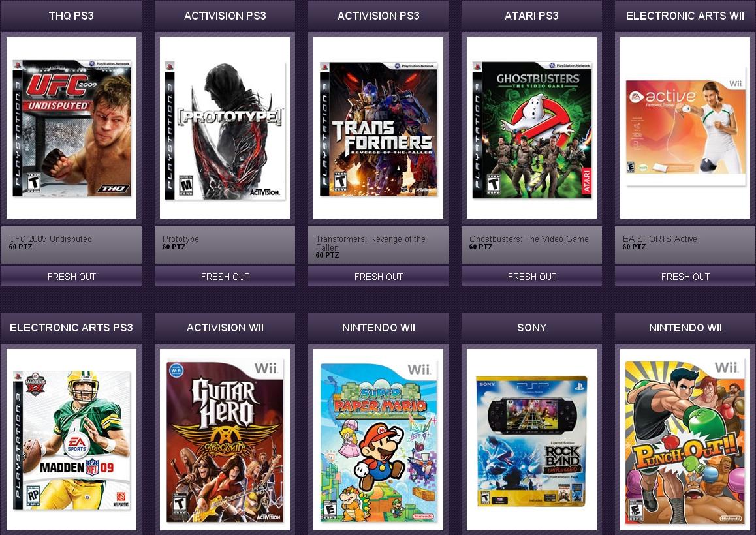Click FRESH OUT button under Ghostbusters
Viewport: 756px width, 535px height.
(531, 277)
